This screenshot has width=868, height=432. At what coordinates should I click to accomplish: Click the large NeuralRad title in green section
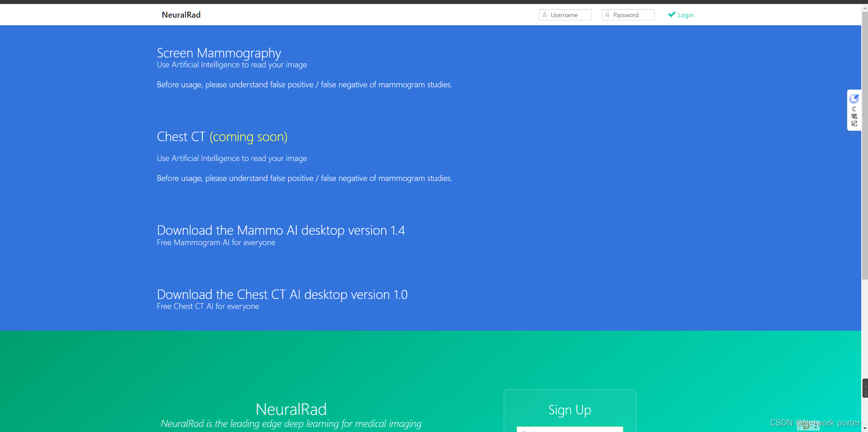pyautogui.click(x=291, y=409)
